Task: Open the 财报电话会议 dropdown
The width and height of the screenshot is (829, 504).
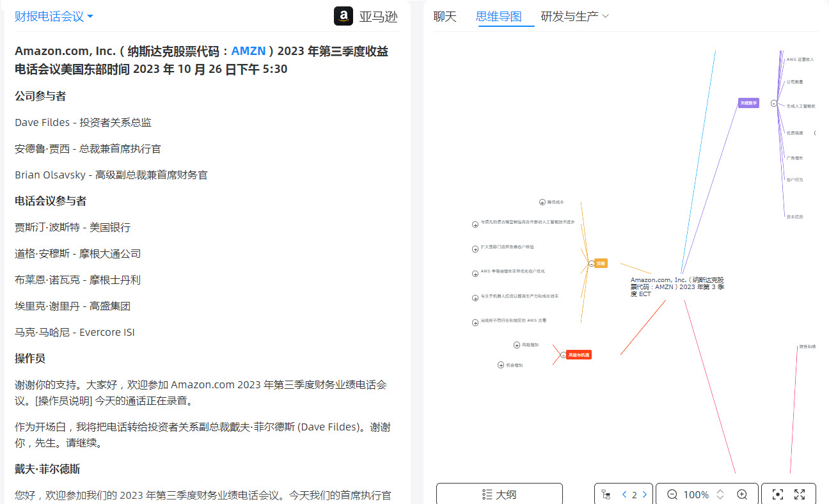Action: click(x=54, y=17)
